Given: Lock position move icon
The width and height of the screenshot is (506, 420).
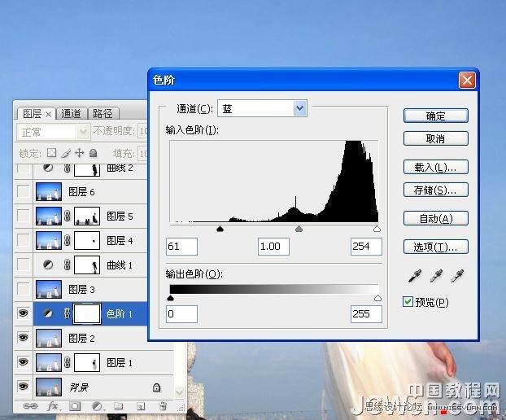Looking at the screenshot, I should pyautogui.click(x=80, y=153).
